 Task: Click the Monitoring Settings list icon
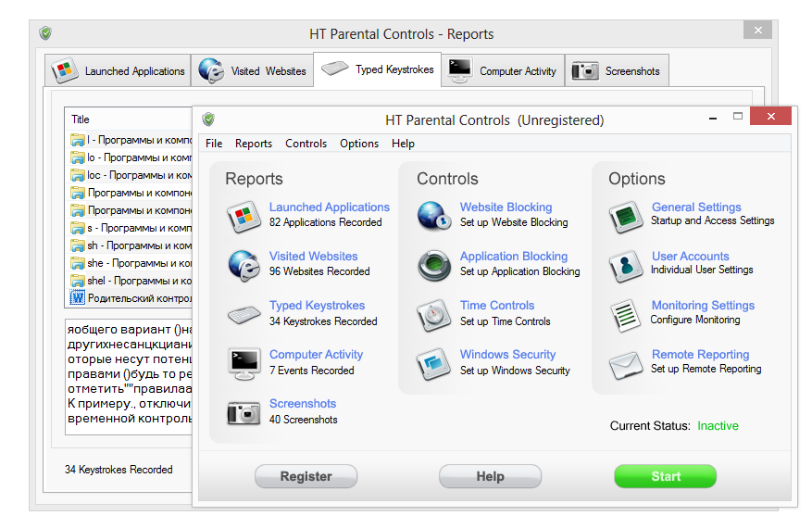point(626,315)
